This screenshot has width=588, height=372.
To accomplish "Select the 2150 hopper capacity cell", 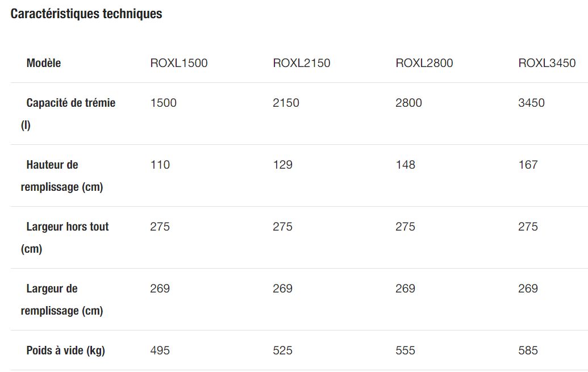I will click(x=286, y=103).
